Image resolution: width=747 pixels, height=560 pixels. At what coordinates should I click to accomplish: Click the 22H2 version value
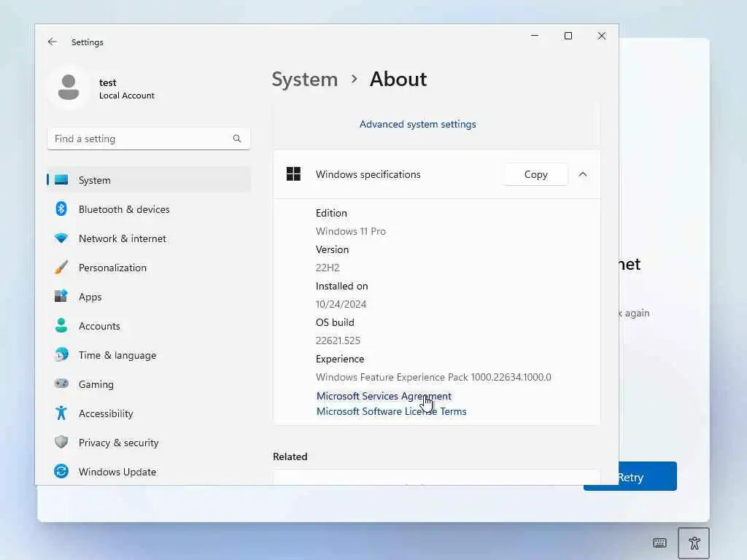(x=328, y=268)
